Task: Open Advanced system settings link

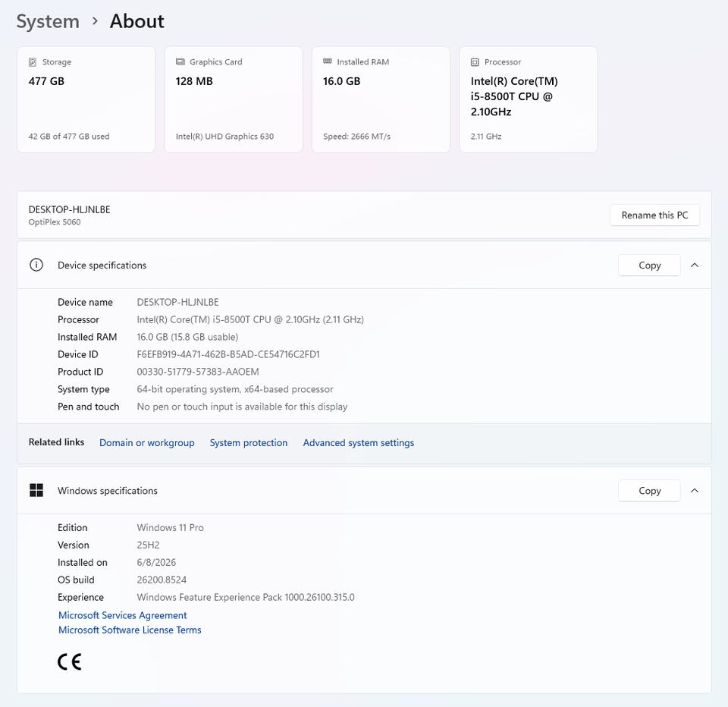Action: tap(359, 443)
